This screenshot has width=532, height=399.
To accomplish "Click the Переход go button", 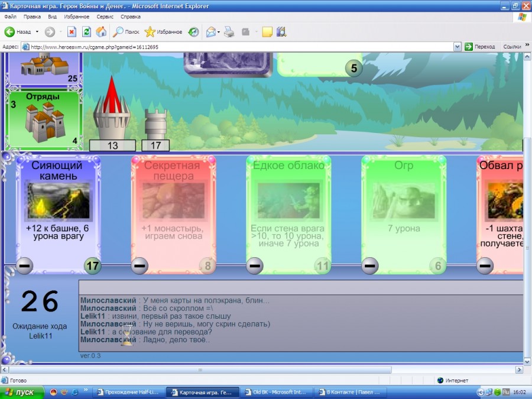I will (479, 47).
